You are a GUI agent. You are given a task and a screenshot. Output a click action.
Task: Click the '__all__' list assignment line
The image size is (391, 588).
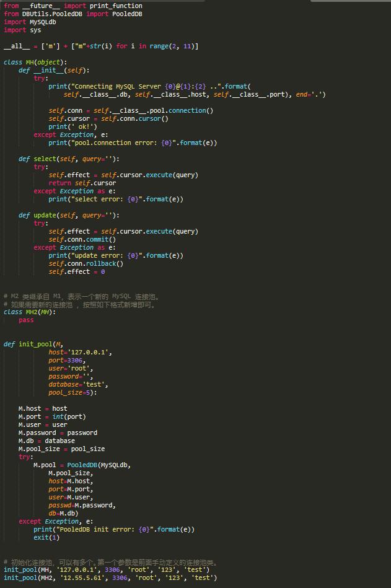tap(101, 46)
